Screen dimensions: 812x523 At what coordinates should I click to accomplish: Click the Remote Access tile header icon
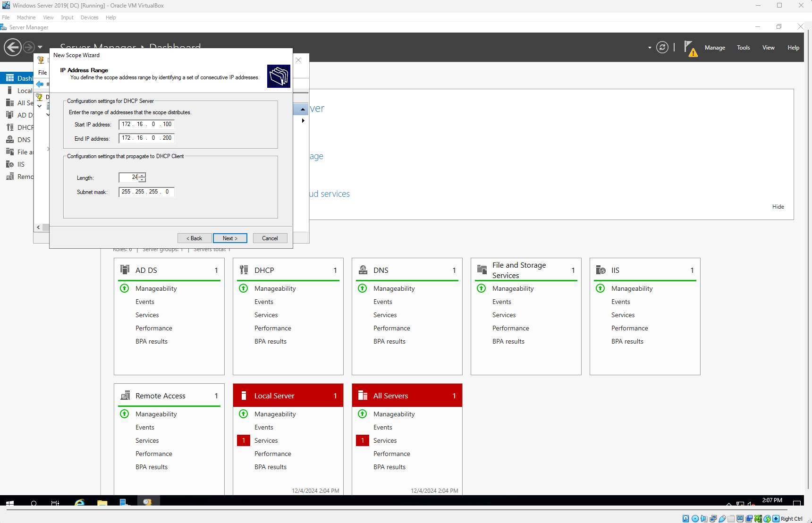tap(125, 395)
